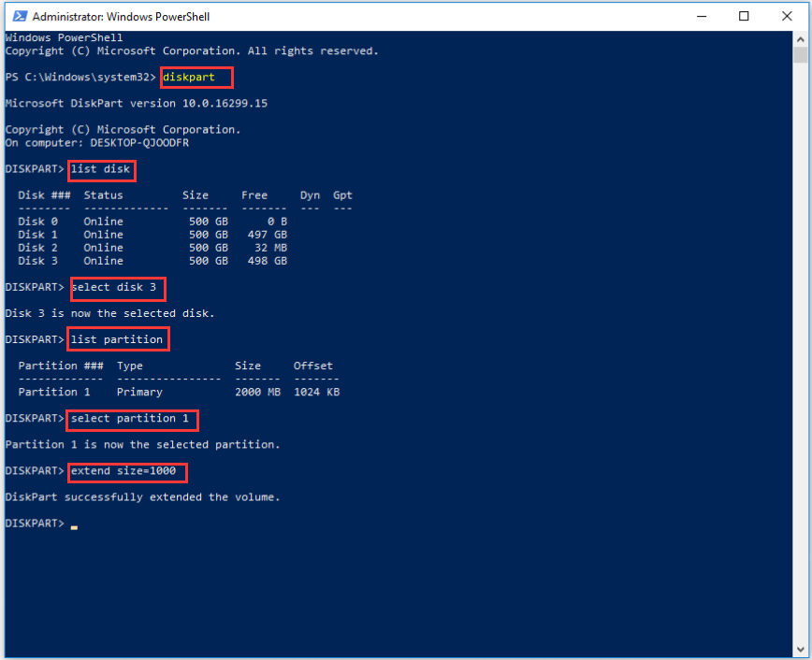Click the '2000 MB' partition size

(257, 392)
